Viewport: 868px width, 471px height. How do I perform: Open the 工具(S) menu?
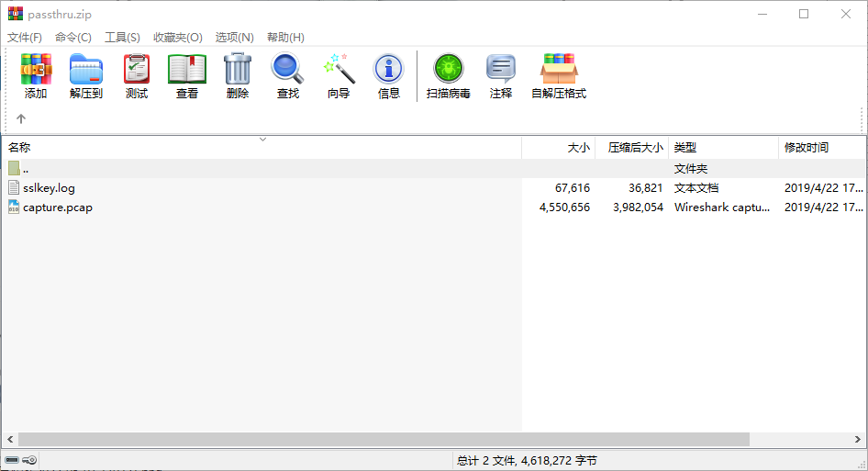pos(122,37)
